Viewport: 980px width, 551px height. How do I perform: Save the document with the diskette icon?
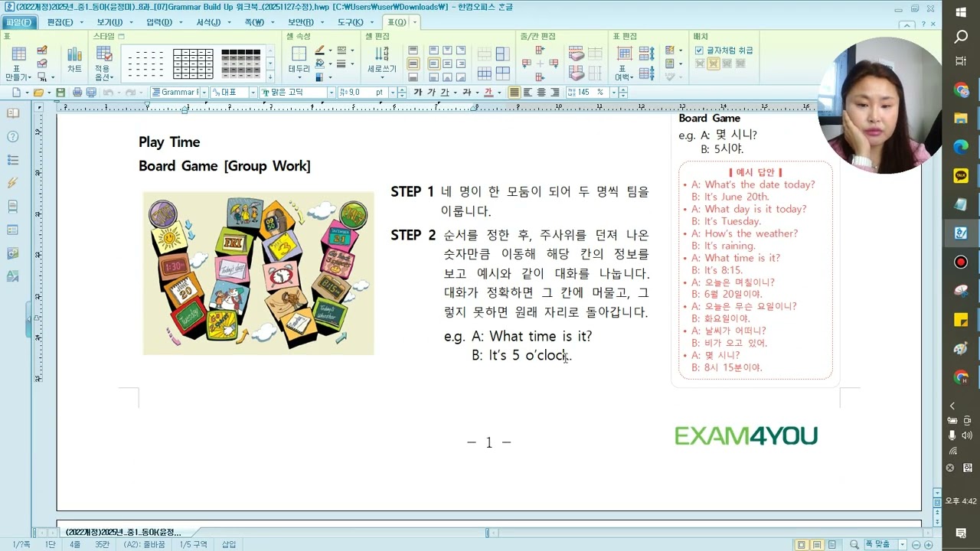click(60, 92)
